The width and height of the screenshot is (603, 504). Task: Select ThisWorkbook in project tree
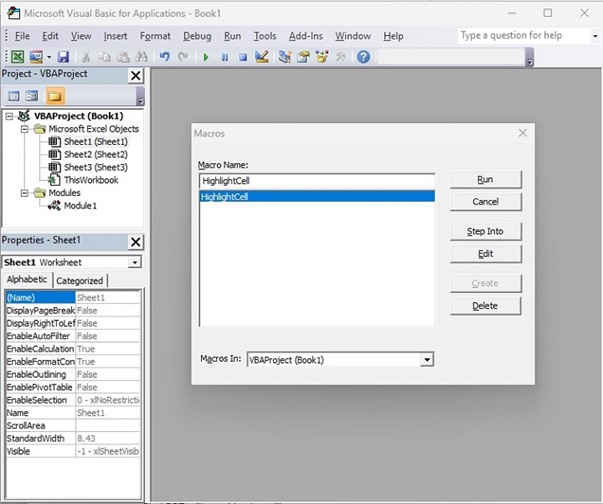click(x=91, y=180)
